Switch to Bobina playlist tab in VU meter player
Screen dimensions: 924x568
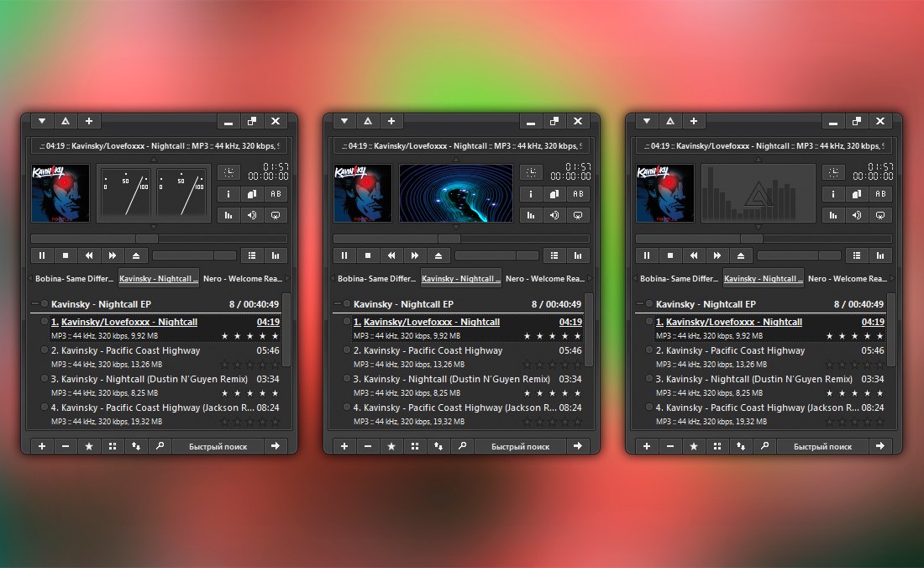click(x=71, y=279)
